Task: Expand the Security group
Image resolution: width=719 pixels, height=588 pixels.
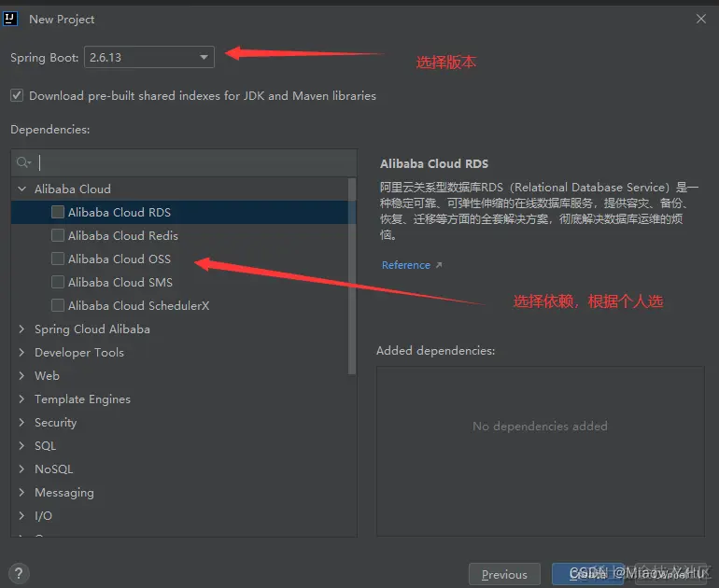Action: click(21, 422)
